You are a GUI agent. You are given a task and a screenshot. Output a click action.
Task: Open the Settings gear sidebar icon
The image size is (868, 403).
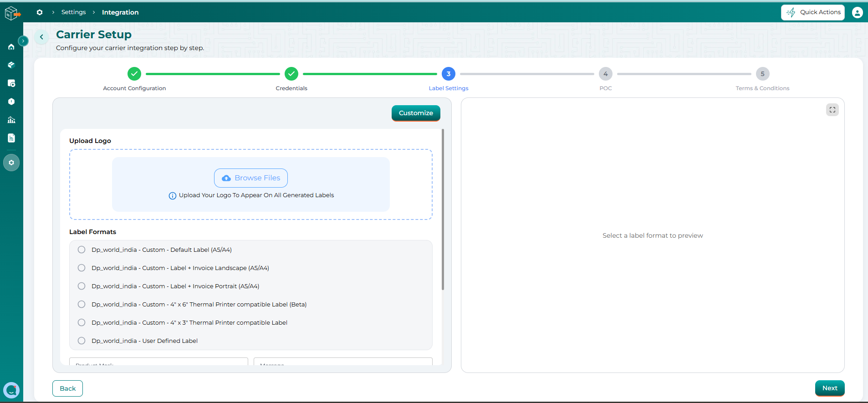[x=11, y=163]
